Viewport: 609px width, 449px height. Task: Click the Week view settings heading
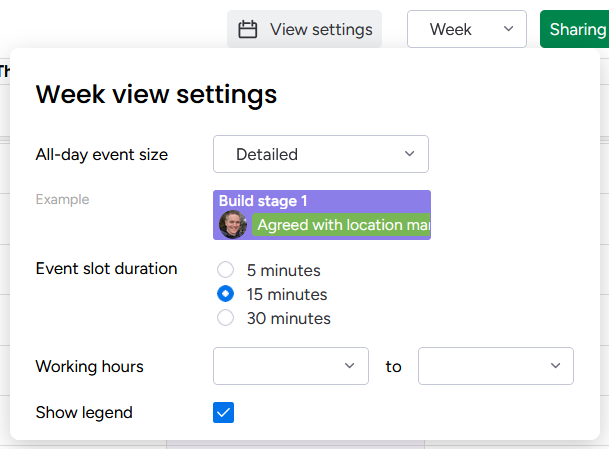pos(156,95)
